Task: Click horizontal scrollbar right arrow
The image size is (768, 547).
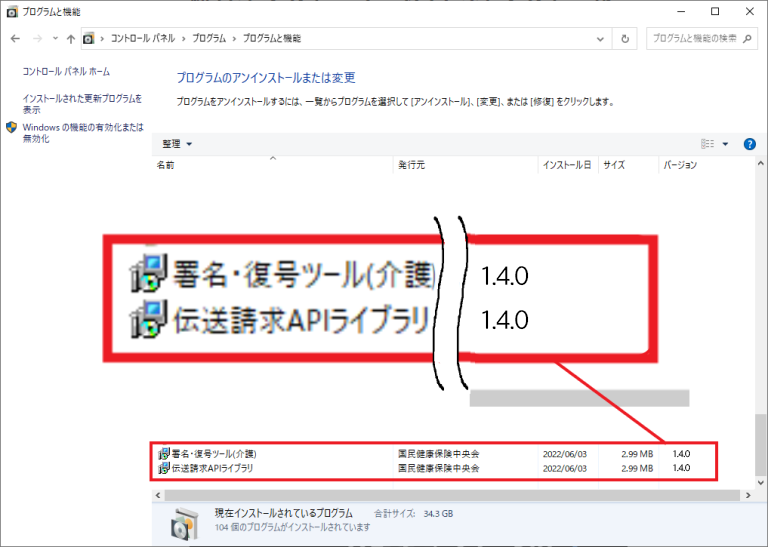Action: [748, 495]
